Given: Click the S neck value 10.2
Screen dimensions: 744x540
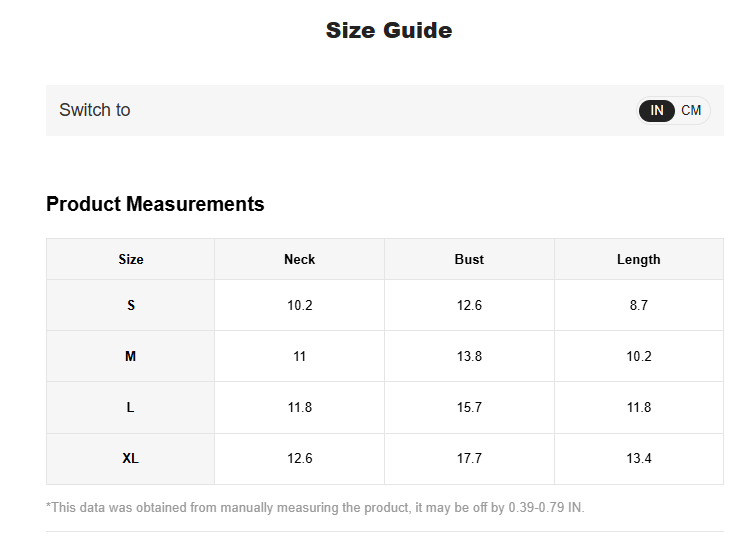Looking at the screenshot, I should click(300, 305).
